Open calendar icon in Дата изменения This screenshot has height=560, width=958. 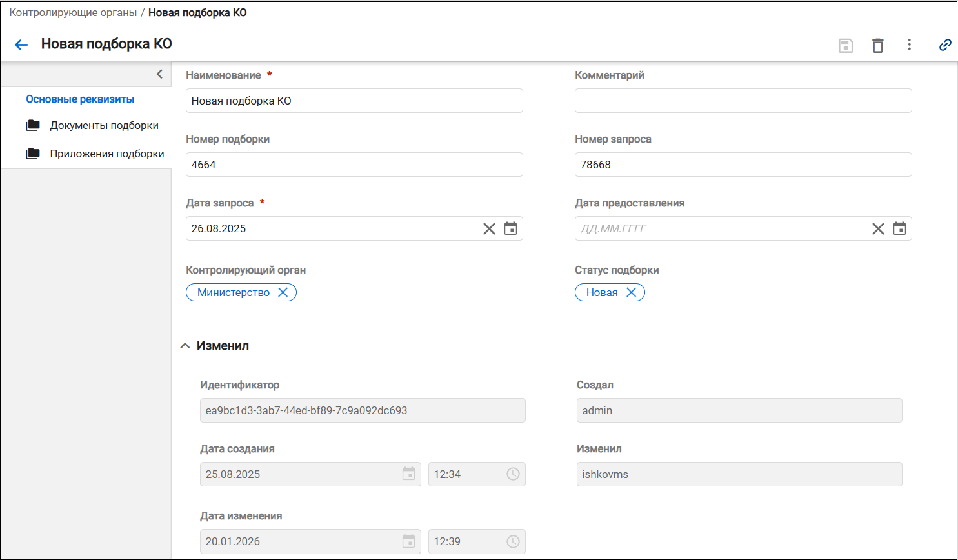pos(408,541)
